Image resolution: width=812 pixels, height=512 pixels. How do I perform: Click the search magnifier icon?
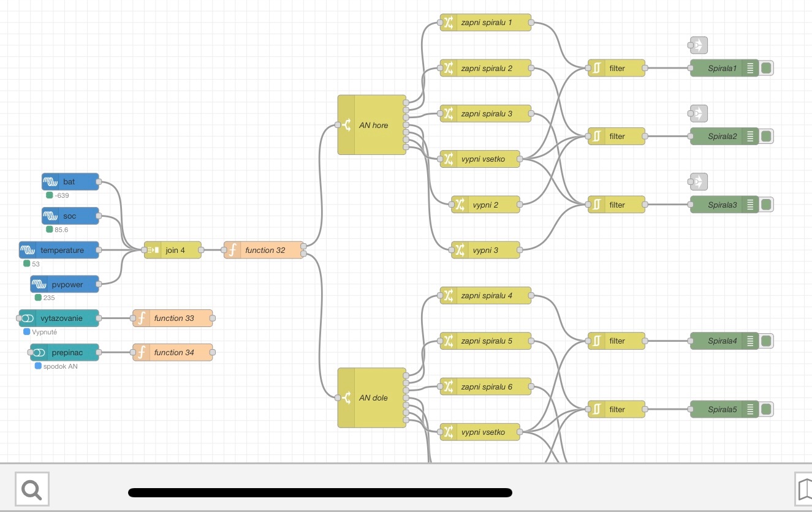tap(32, 489)
